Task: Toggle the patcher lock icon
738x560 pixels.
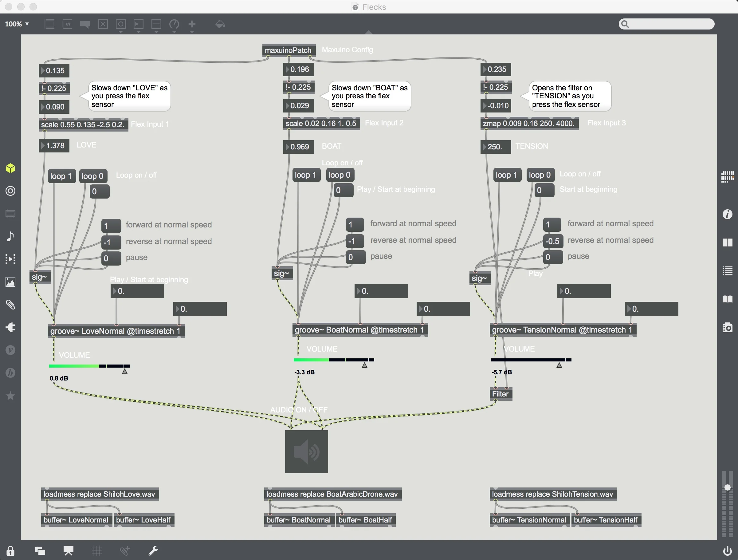Action: pos(10,550)
